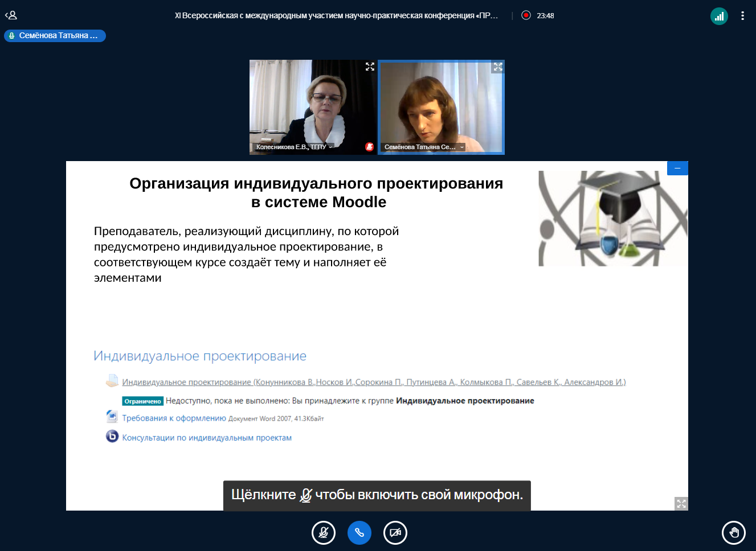The image size is (756, 551).
Task: Click 'Консультации по индивидуальным проектам' link
Action: [x=207, y=438]
